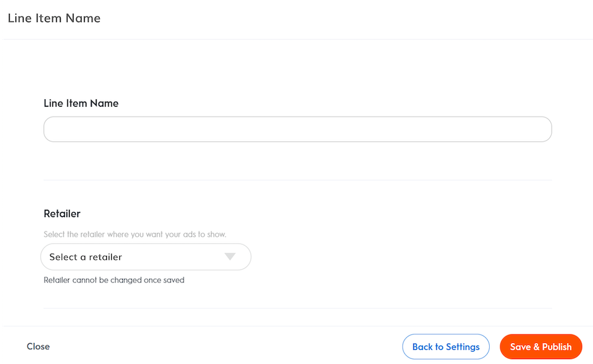Open the Select a retailer dropdown
This screenshot has height=364, width=593.
145,257
